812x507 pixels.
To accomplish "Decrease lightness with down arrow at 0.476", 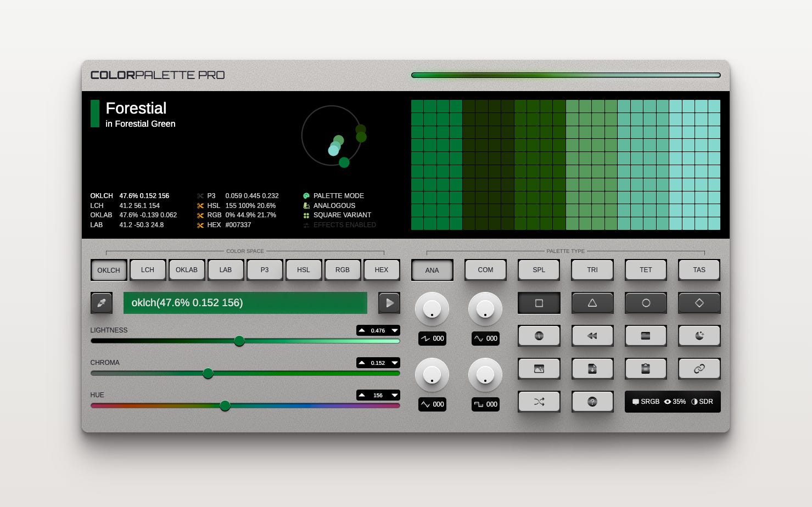I will 394,330.
